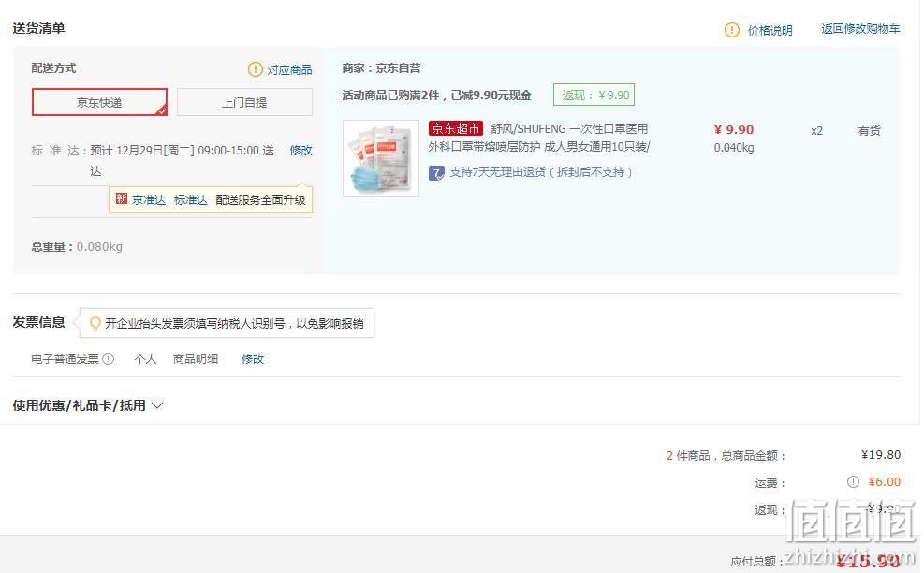Click the 京东超市 red tag

456,128
